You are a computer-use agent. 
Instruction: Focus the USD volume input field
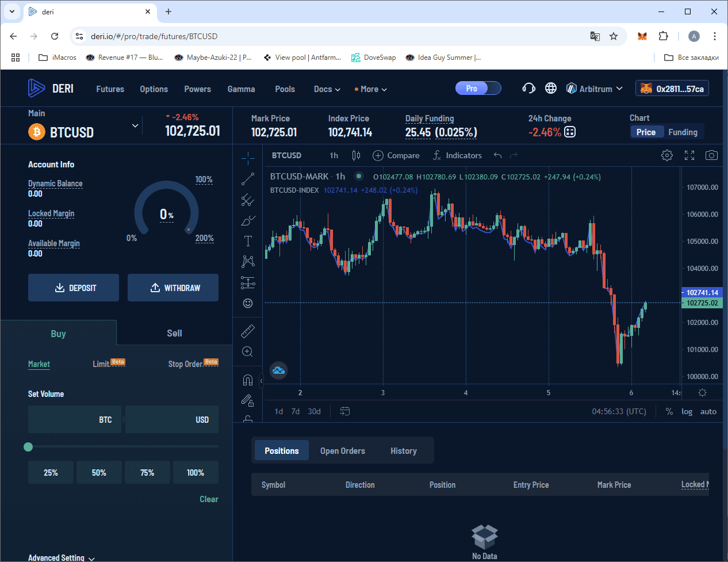172,419
